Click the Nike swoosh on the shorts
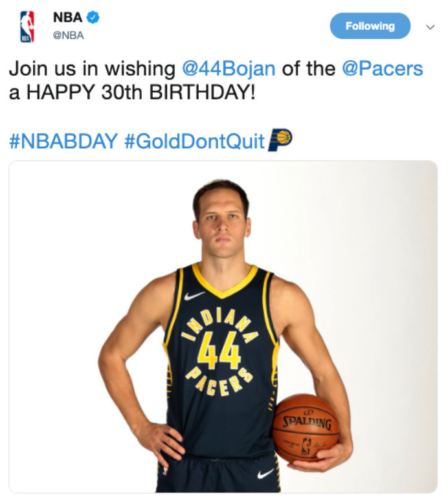 click(x=265, y=474)
